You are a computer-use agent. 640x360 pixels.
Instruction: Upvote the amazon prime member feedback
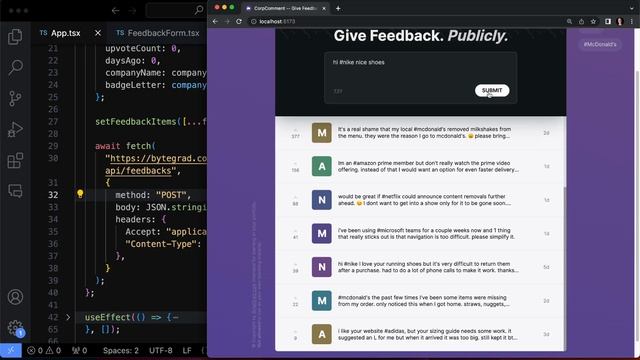[x=296, y=167]
